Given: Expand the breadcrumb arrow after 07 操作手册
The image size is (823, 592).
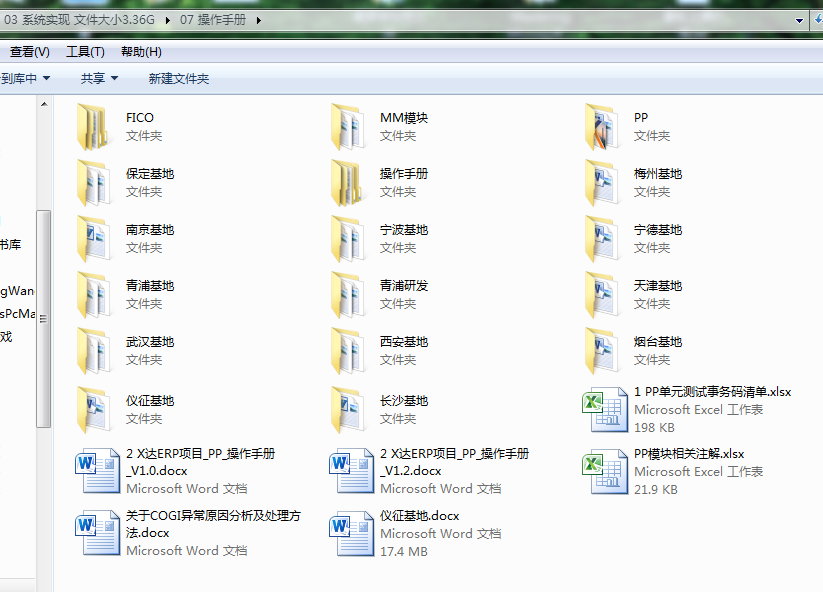Looking at the screenshot, I should [x=260, y=20].
